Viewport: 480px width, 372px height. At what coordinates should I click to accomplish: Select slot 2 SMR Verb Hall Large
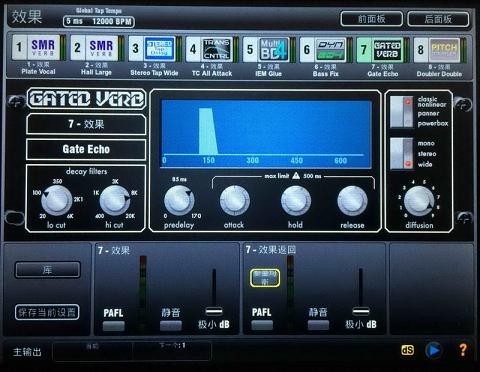pyautogui.click(x=95, y=48)
